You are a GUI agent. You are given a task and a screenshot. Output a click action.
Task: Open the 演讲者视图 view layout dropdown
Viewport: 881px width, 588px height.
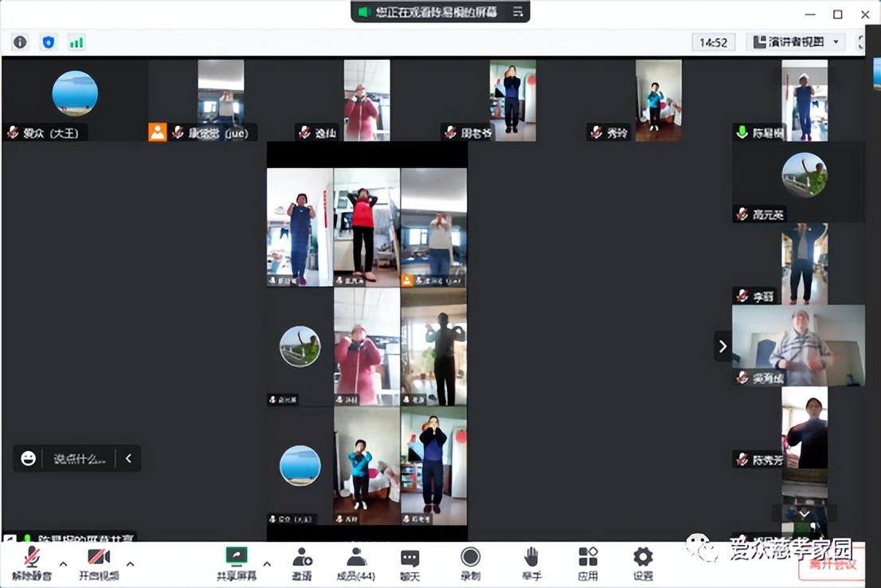pyautogui.click(x=795, y=42)
